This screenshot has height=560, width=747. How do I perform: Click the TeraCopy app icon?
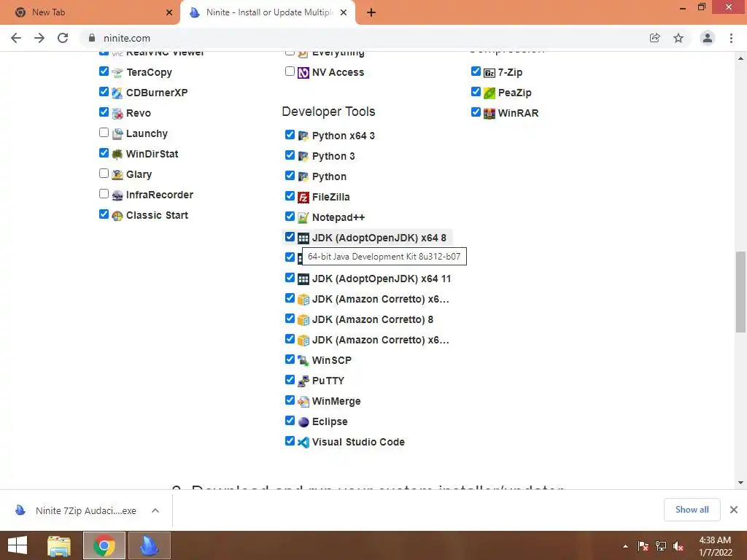click(x=117, y=72)
